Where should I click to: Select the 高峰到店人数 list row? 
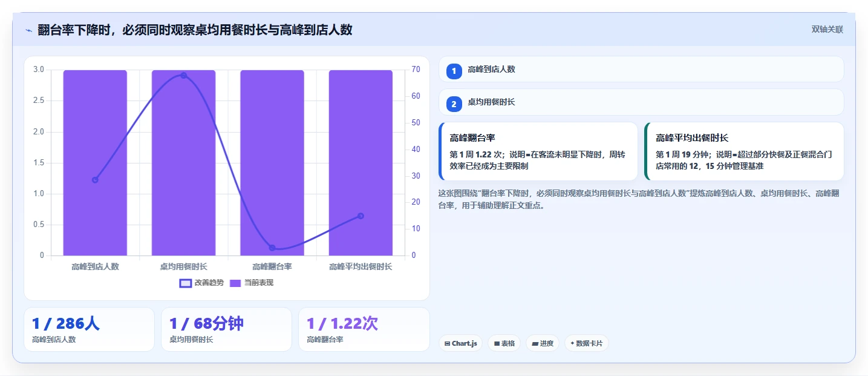(x=641, y=69)
